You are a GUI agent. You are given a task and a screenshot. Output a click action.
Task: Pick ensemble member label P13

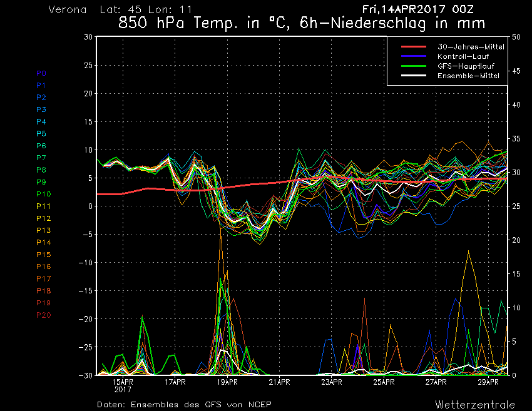(x=43, y=230)
